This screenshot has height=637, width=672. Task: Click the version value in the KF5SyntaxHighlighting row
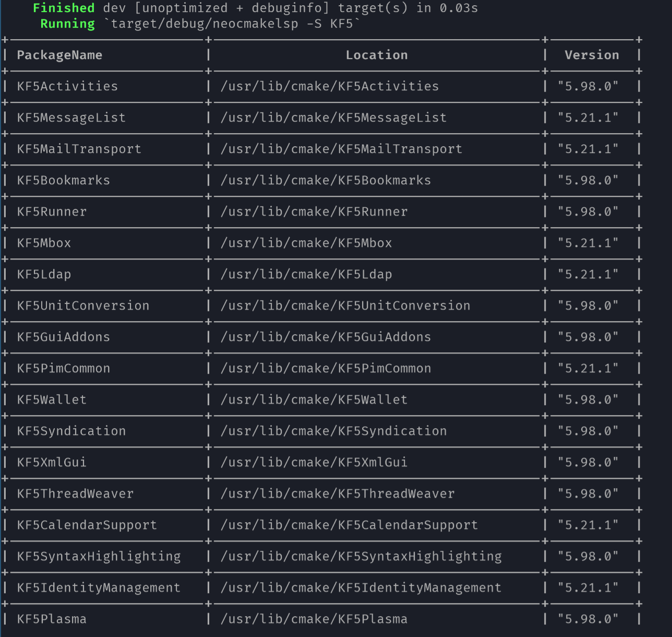click(x=588, y=557)
